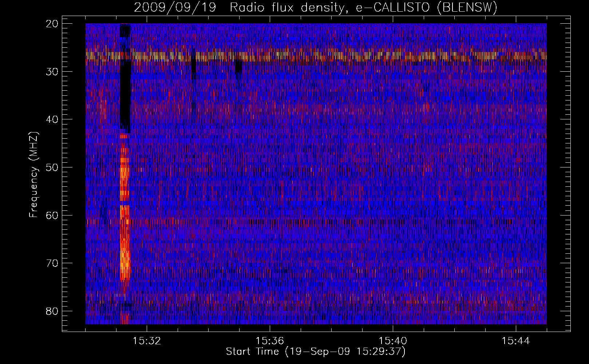Click the 20 frequency tick label
Viewport: 589px width, 364px height.
click(x=52, y=24)
